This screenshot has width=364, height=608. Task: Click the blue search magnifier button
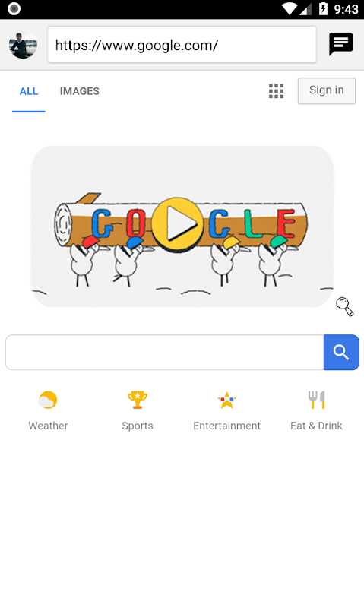coord(341,352)
